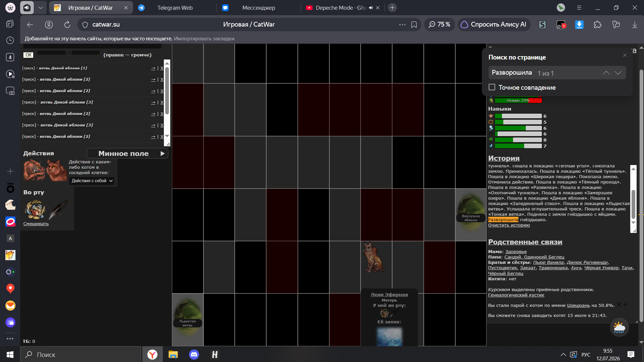Open the Импортировать закладки link
Image resolution: width=644 pixels, height=362 pixels.
click(204, 39)
